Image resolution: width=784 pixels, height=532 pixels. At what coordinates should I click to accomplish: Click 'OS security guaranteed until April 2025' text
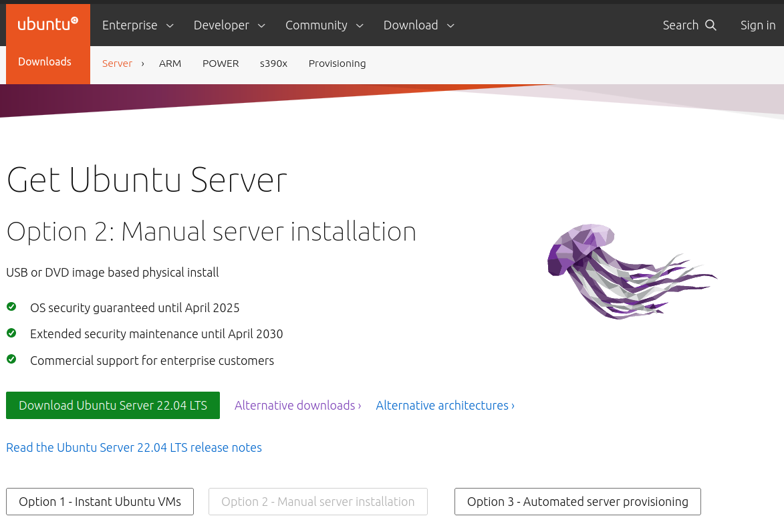134,307
